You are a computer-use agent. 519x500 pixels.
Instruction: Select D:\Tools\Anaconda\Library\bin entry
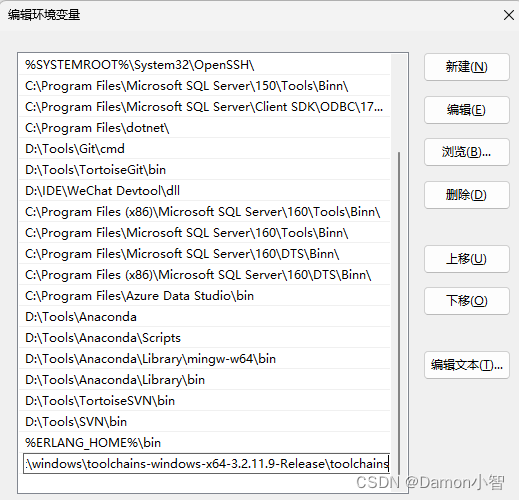click(x=204, y=380)
